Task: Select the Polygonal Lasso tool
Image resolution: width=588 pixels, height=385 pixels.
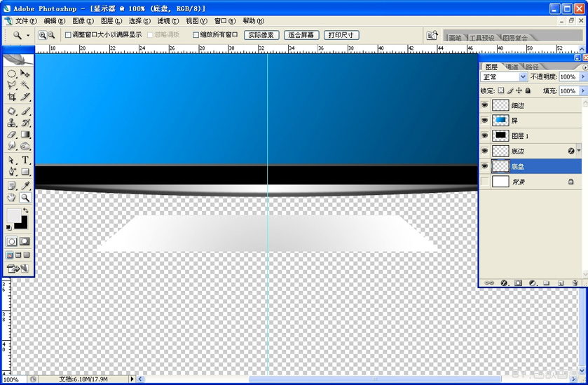Action: (12, 85)
